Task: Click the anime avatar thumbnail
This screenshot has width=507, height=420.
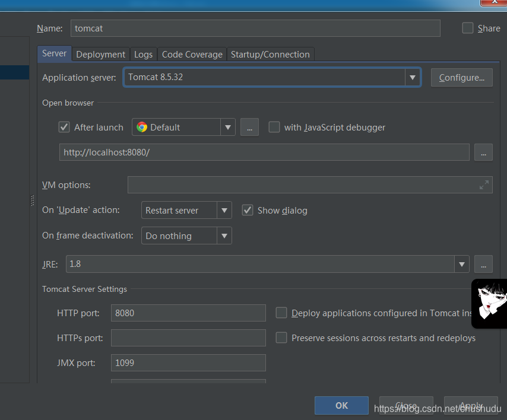Action: tap(489, 304)
